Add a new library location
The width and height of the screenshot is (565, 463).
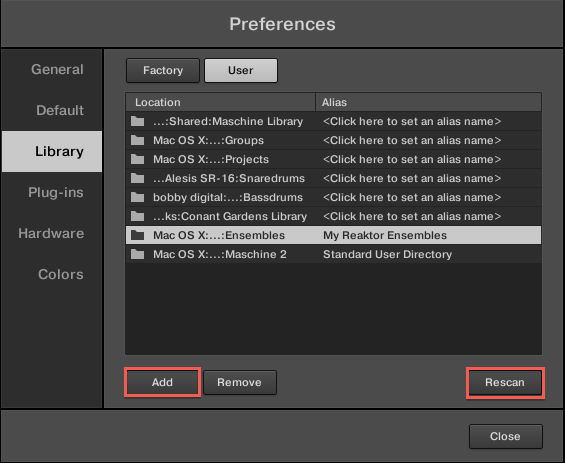162,382
